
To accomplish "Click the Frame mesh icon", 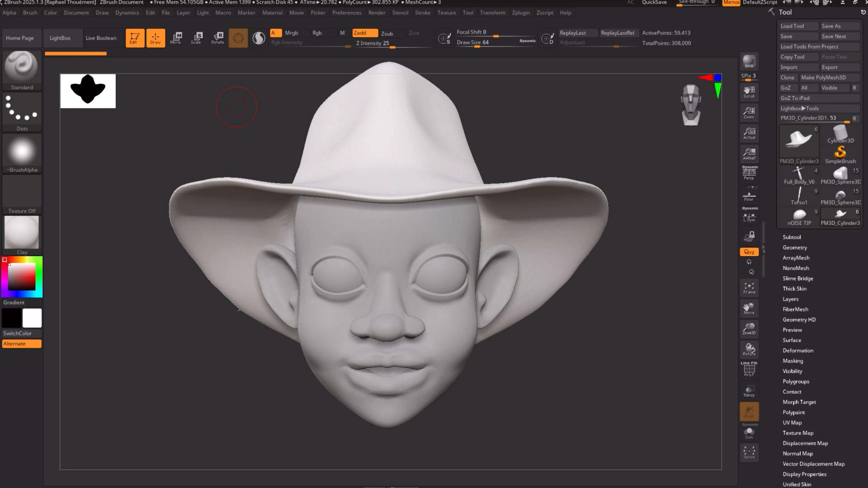I will [749, 288].
